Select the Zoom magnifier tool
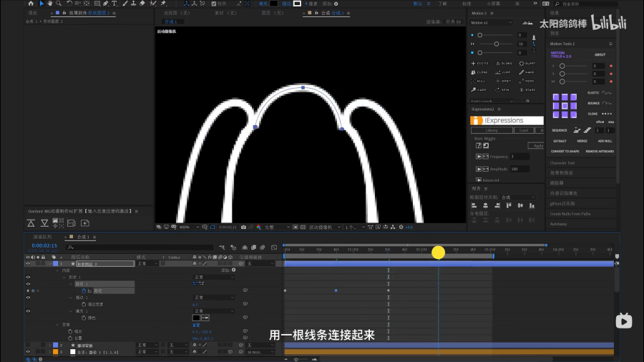 59,4
